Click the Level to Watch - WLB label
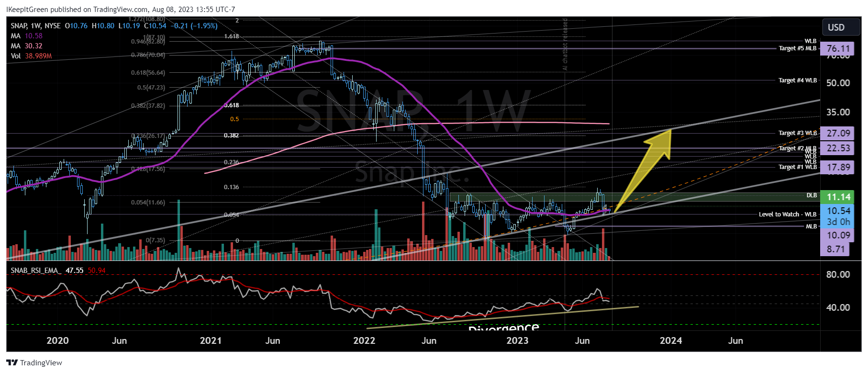 tap(788, 214)
